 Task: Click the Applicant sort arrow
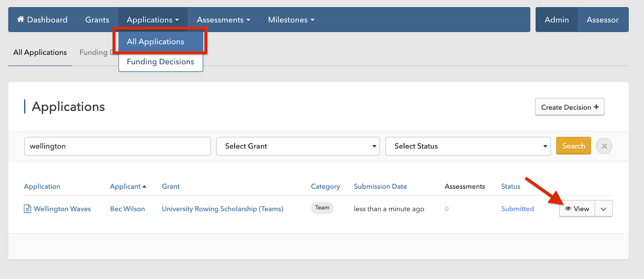[x=144, y=187]
